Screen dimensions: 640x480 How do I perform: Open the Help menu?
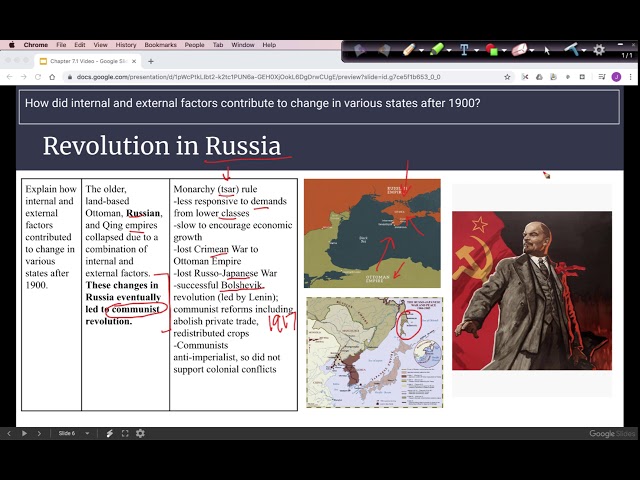coord(269,45)
